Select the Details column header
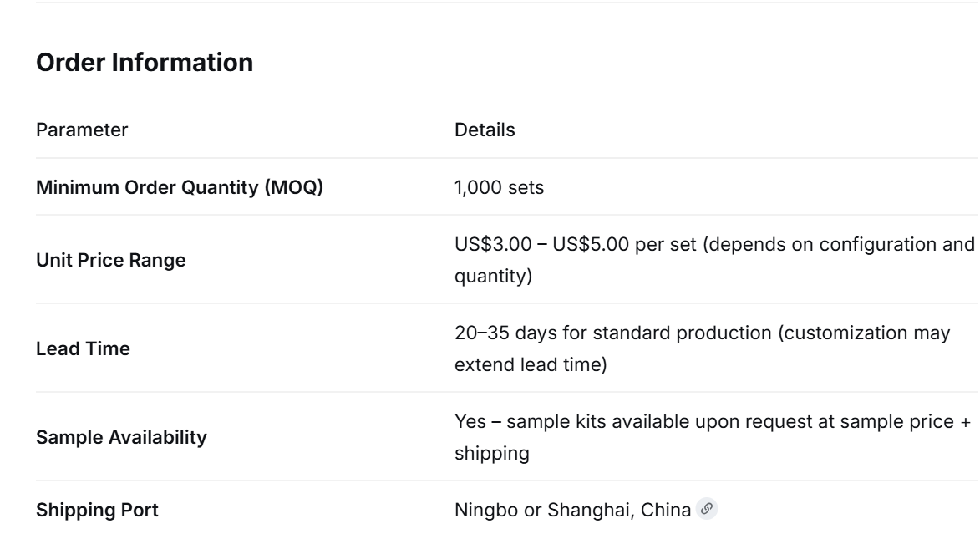980x534 pixels. (x=485, y=130)
